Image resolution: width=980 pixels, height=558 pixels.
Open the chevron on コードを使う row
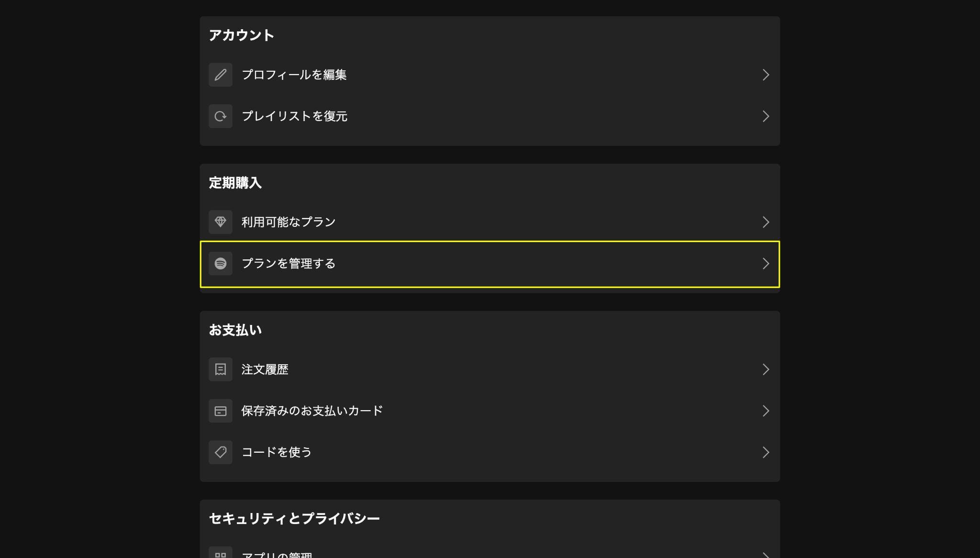coord(766,452)
